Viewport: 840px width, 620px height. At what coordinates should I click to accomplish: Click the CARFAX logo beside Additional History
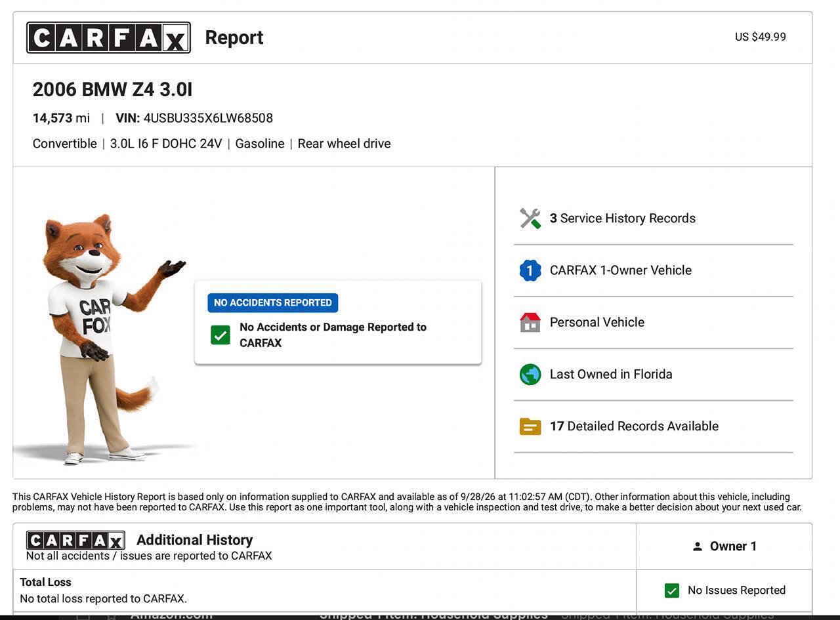pyautogui.click(x=75, y=540)
